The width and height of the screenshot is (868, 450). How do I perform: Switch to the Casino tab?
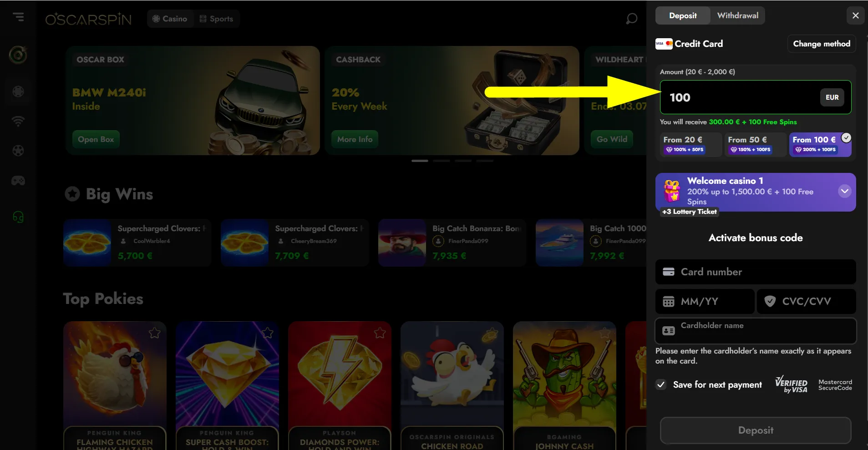(170, 19)
